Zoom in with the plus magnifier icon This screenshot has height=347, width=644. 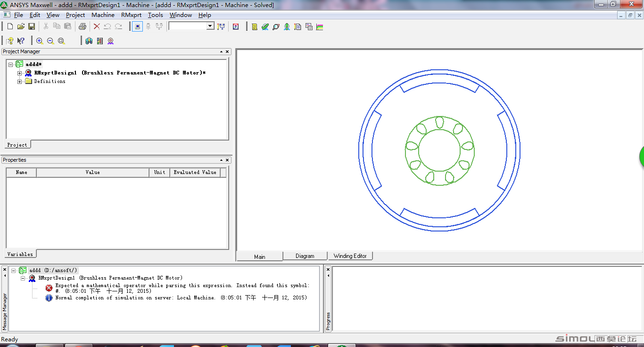tap(40, 41)
